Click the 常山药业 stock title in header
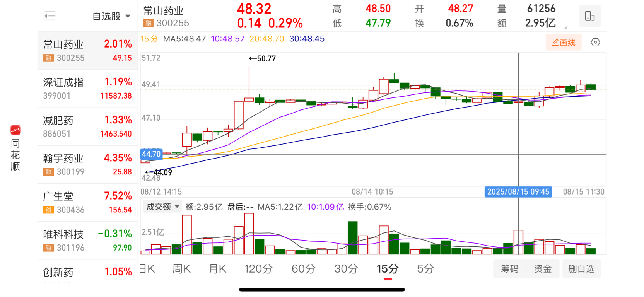The image size is (644, 297). pyautogui.click(x=163, y=10)
